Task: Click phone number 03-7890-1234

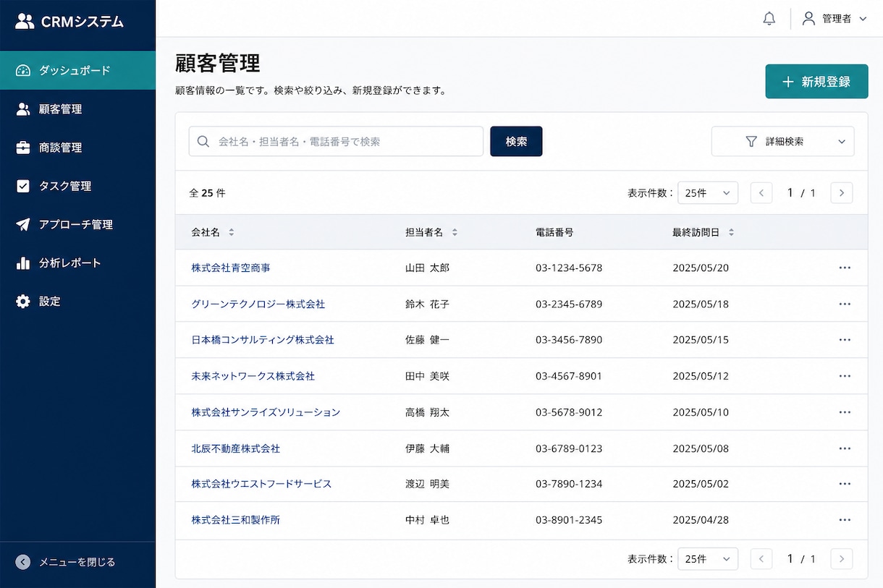Action: 569,483
